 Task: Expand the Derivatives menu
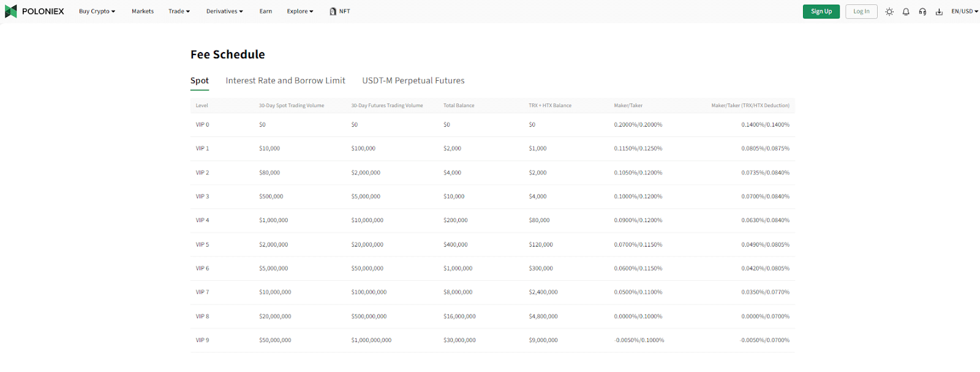pyautogui.click(x=225, y=12)
